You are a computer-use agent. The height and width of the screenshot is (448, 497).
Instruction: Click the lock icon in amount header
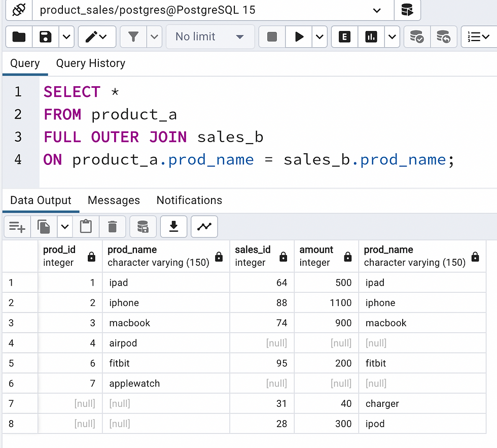348,256
